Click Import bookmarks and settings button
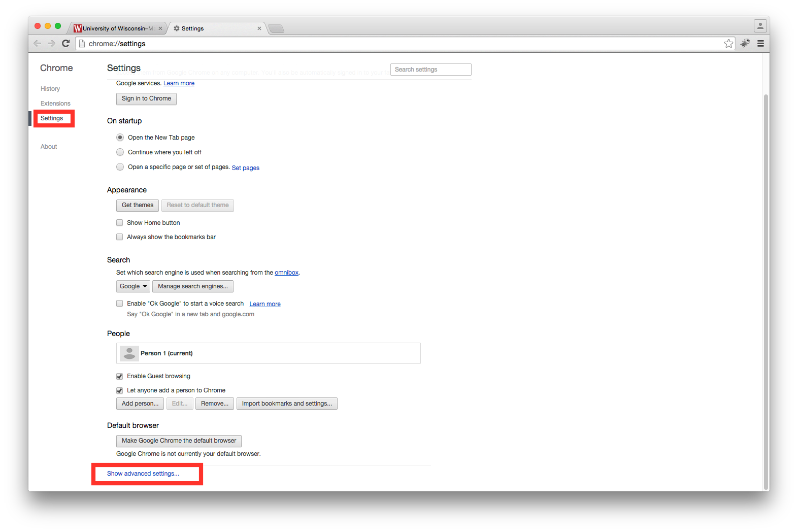The width and height of the screenshot is (798, 532). (287, 404)
